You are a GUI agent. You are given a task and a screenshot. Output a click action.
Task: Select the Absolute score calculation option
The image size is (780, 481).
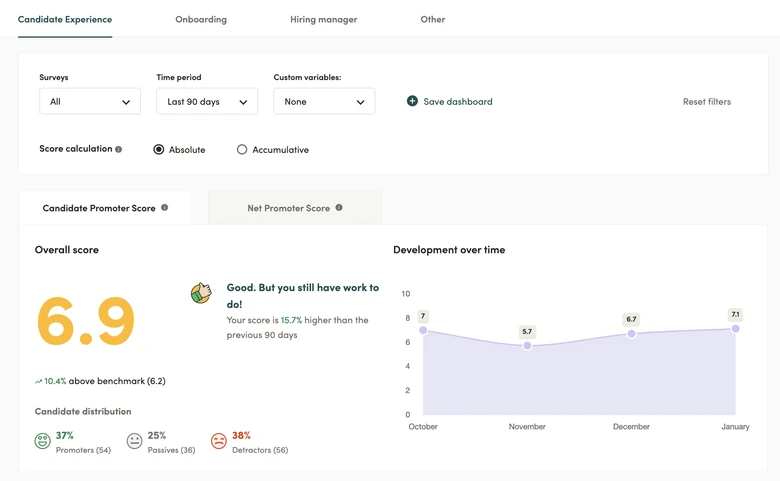click(x=159, y=150)
